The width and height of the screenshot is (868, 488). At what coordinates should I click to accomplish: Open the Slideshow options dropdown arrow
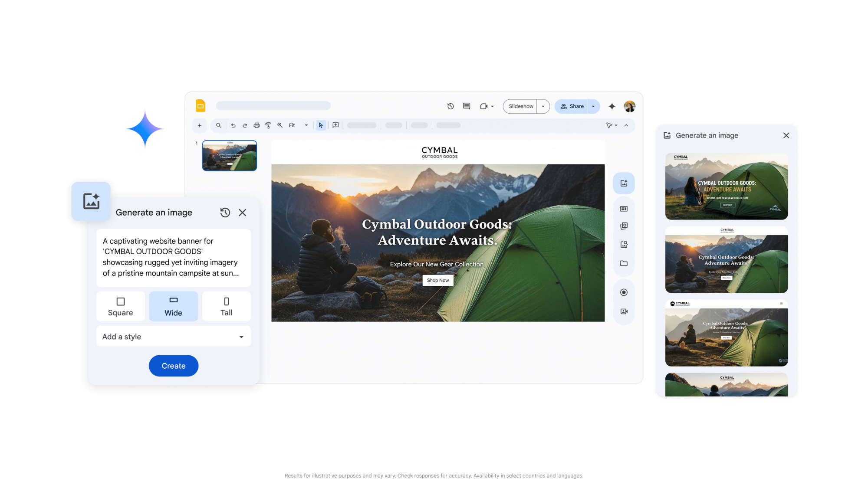click(x=543, y=106)
